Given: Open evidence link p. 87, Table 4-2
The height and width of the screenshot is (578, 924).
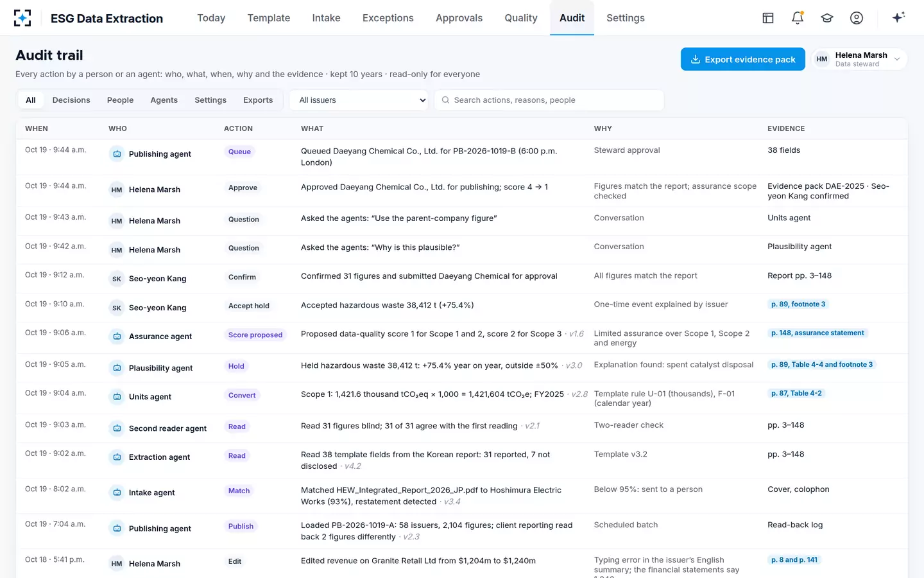Looking at the screenshot, I should coord(796,394).
